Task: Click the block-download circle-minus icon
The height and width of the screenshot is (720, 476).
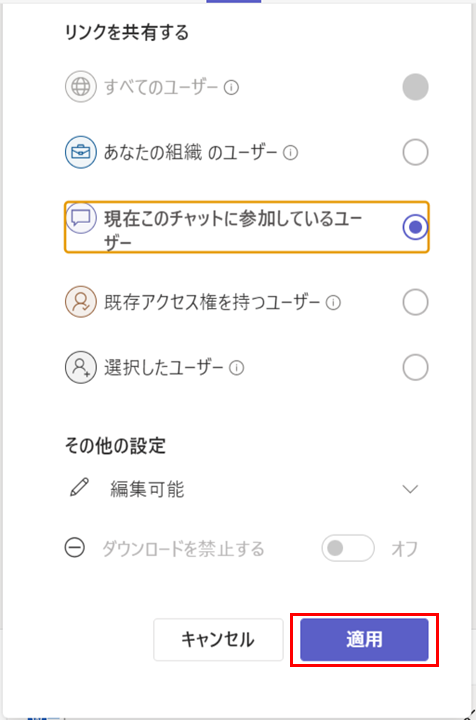Action: tap(75, 548)
